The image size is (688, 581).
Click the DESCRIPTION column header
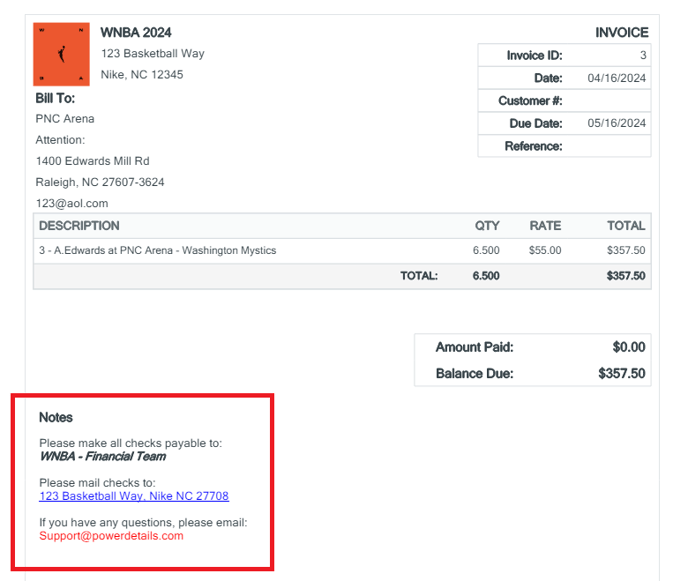pyautogui.click(x=79, y=226)
